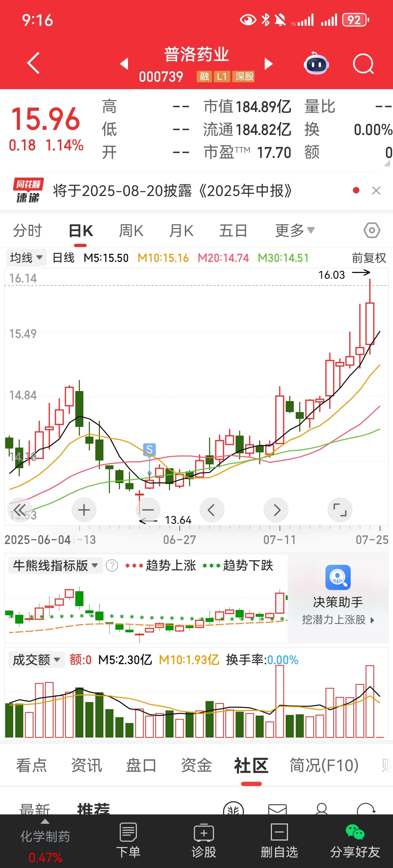This screenshot has height=868, width=393.
Task: Open the search magnifier
Action: [363, 63]
